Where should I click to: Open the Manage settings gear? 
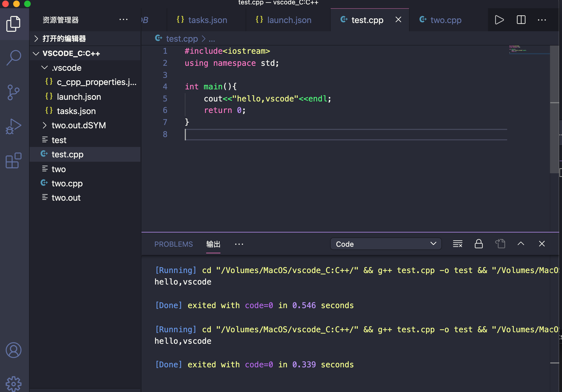[x=14, y=384]
